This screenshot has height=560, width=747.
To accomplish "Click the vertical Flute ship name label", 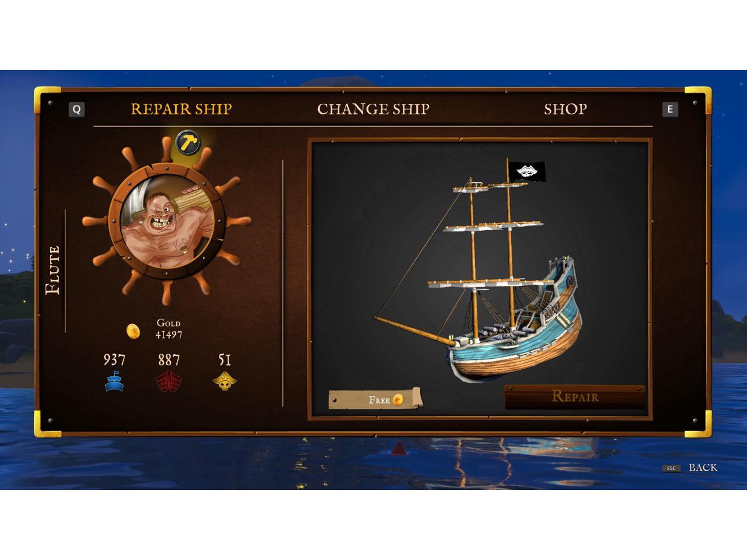I will pos(53,270).
